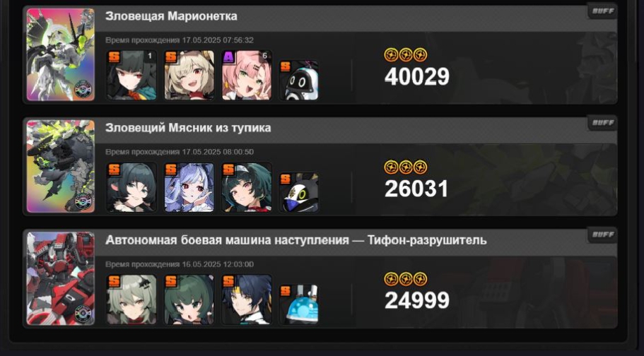Click the white robot bangboo in first team
The image size is (644, 356).
(299, 81)
